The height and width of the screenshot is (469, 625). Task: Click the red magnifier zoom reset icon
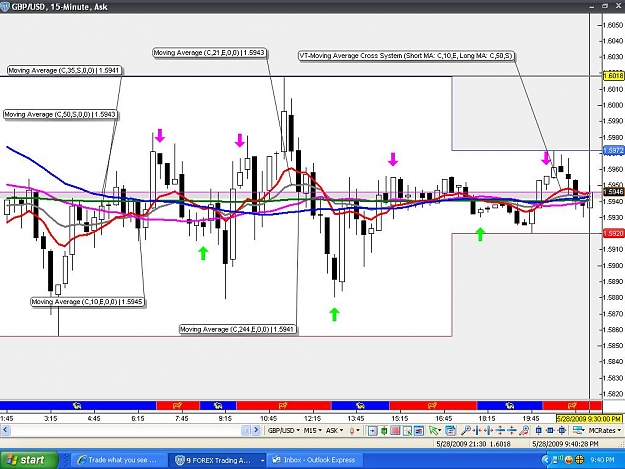525,430
